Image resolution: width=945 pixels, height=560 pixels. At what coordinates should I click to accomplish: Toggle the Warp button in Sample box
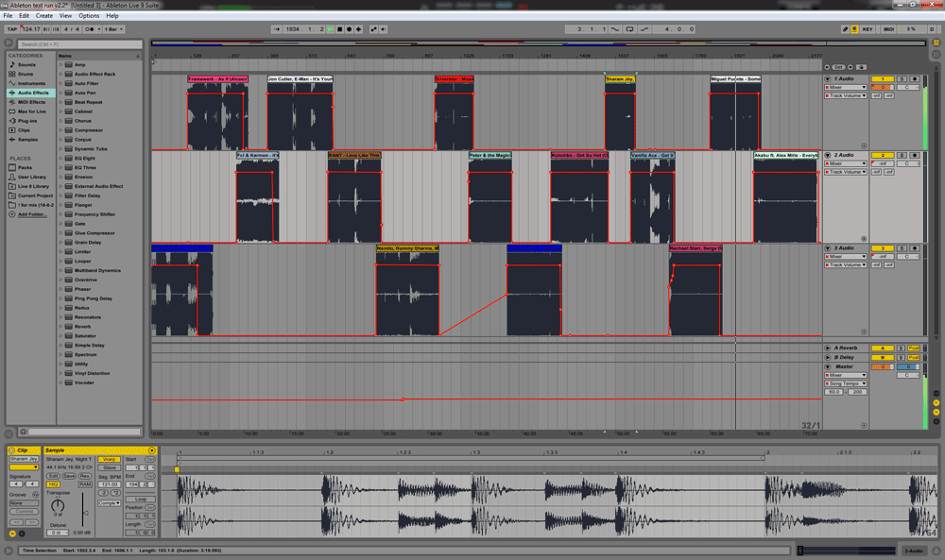click(109, 460)
